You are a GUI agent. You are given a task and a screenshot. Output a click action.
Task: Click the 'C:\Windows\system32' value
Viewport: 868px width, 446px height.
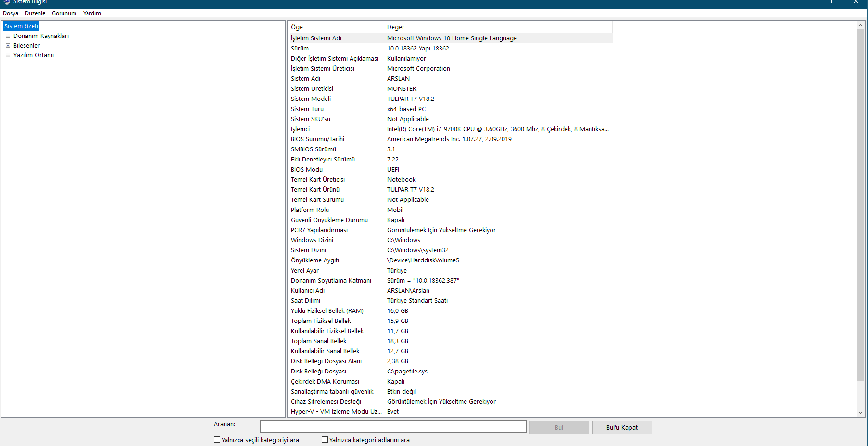tap(417, 250)
